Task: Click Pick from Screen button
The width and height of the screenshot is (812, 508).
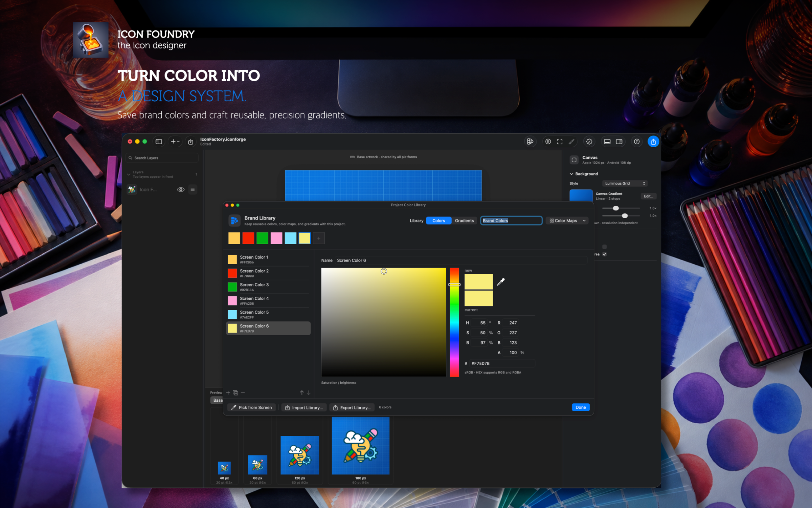Action: coord(251,407)
